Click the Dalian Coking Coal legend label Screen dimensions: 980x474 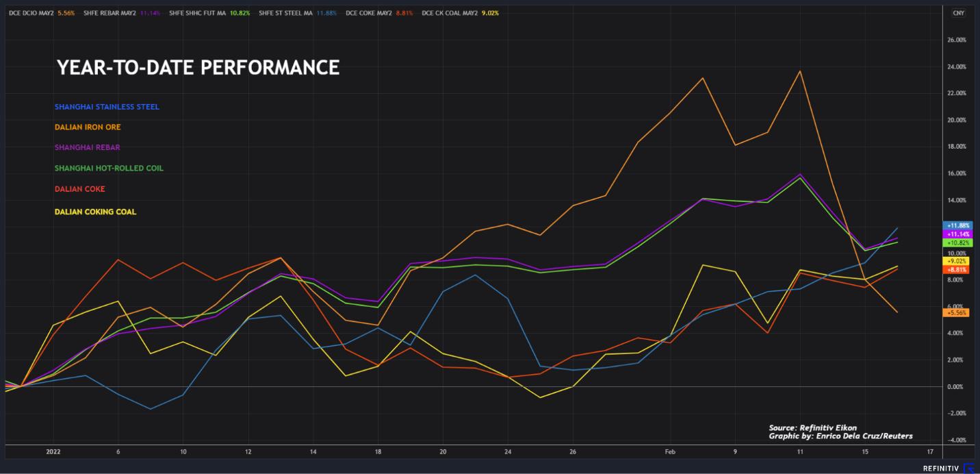pyautogui.click(x=95, y=212)
